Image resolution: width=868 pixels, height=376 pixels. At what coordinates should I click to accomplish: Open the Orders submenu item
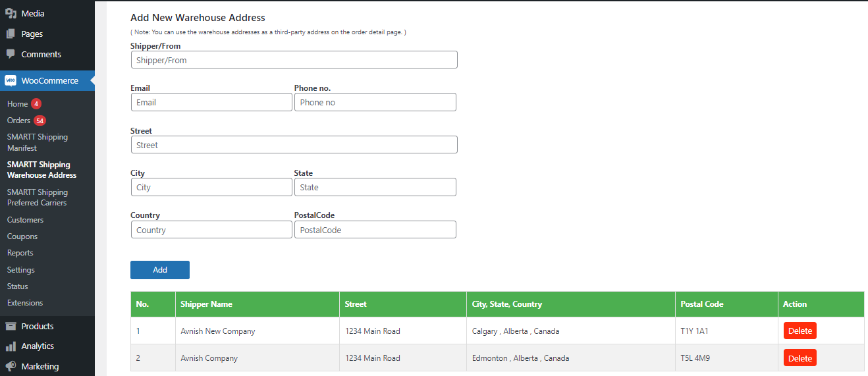coord(18,121)
